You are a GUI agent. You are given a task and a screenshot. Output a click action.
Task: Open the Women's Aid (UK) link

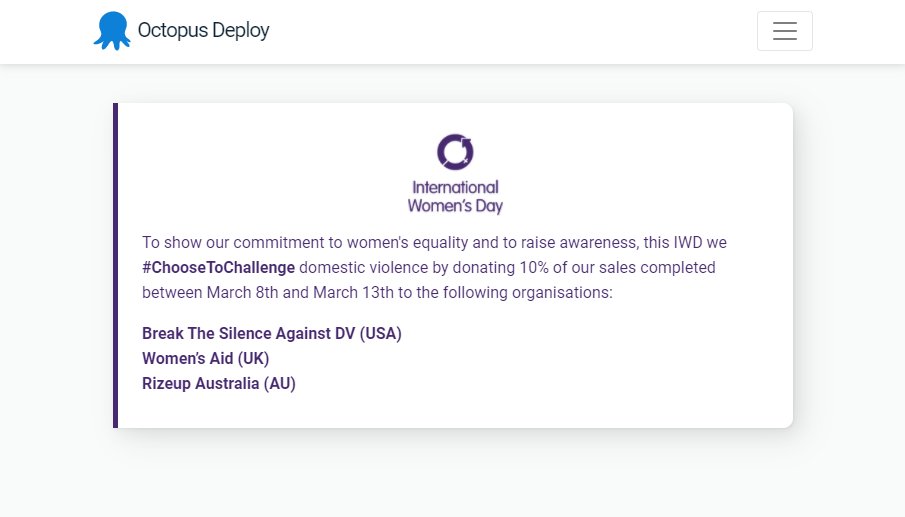(205, 358)
